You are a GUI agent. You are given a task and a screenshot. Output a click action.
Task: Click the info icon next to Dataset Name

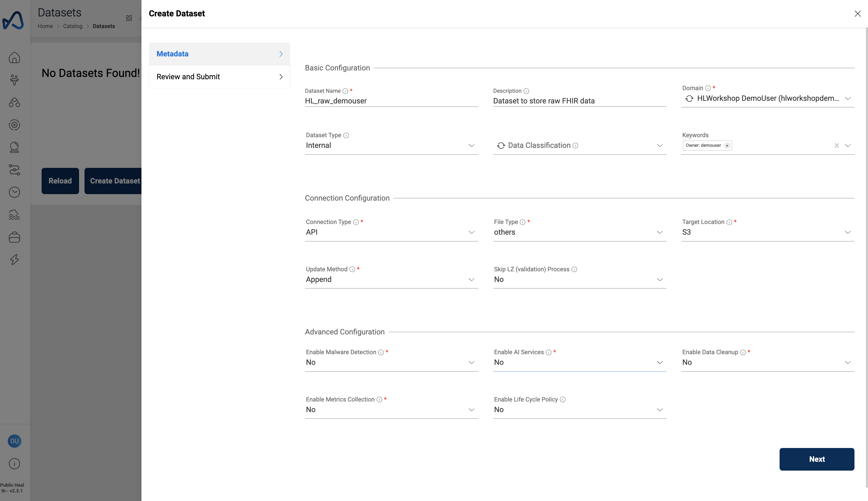pos(345,91)
